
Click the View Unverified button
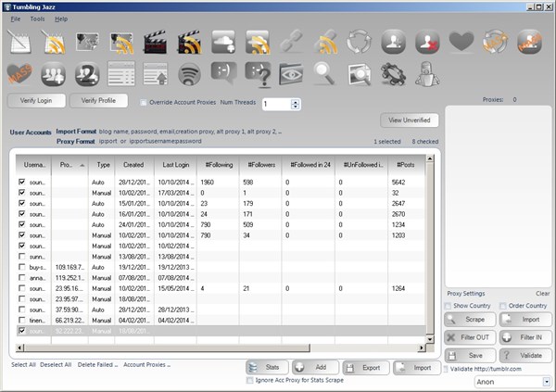410,120
